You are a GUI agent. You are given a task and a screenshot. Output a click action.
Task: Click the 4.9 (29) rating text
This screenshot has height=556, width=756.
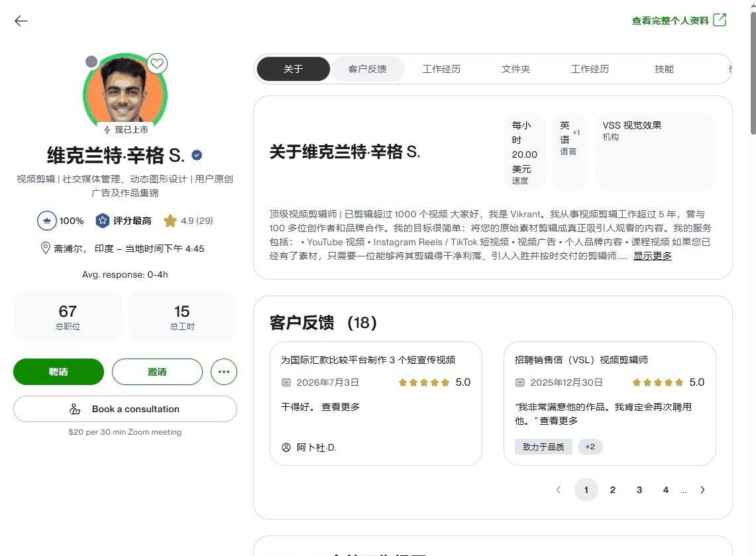(x=197, y=221)
